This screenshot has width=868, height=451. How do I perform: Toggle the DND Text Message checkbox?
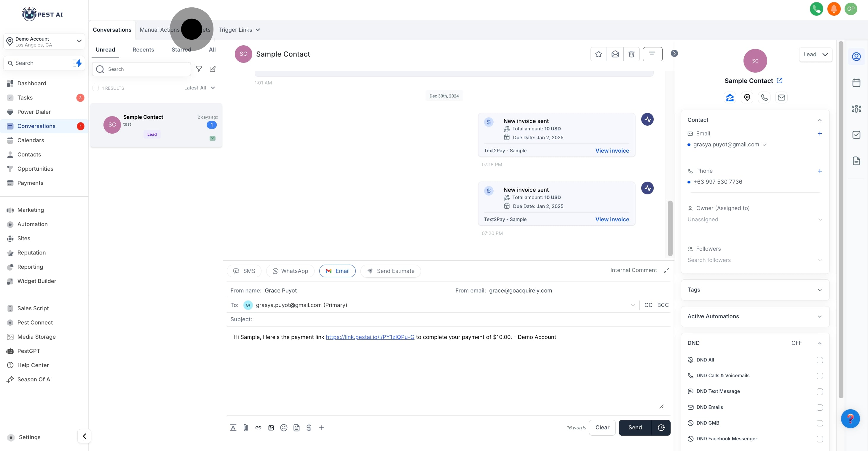(819, 391)
